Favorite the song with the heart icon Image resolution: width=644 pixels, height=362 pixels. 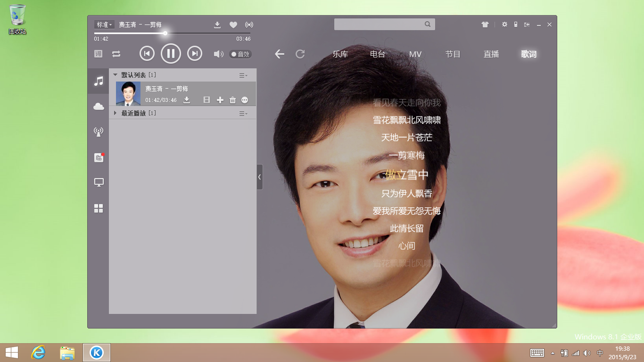[x=233, y=25]
